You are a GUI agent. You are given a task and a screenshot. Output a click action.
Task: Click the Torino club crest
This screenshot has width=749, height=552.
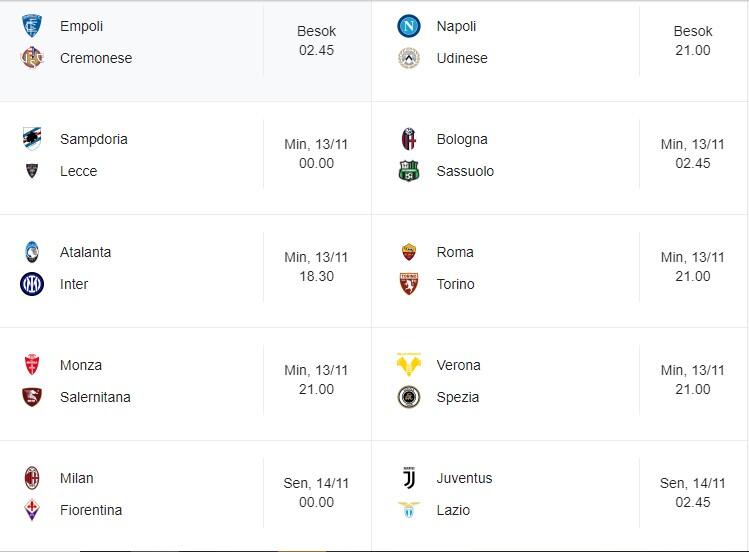[408, 284]
